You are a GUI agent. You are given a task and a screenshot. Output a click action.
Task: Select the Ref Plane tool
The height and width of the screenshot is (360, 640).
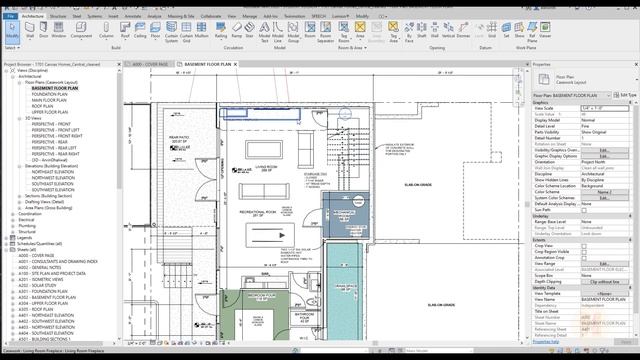[532, 33]
